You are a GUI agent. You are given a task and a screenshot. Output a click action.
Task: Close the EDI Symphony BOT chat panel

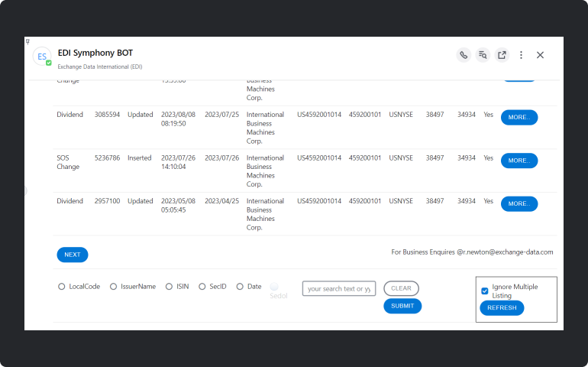pos(540,55)
